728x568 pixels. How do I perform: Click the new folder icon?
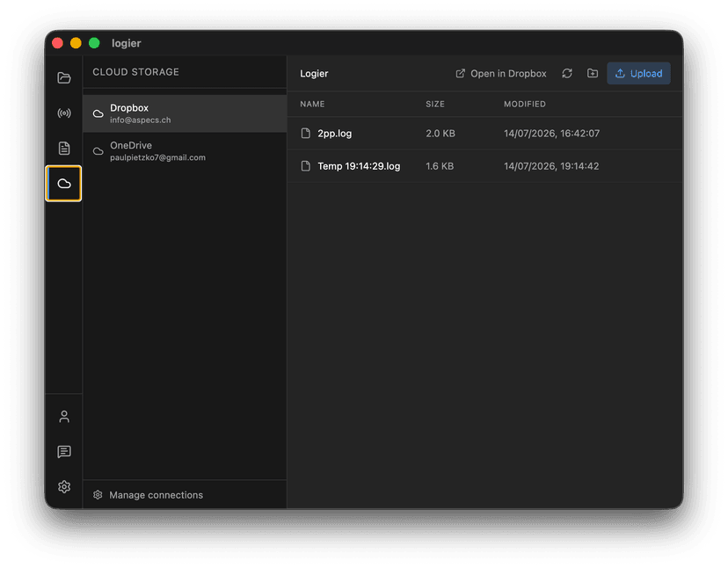[593, 73]
